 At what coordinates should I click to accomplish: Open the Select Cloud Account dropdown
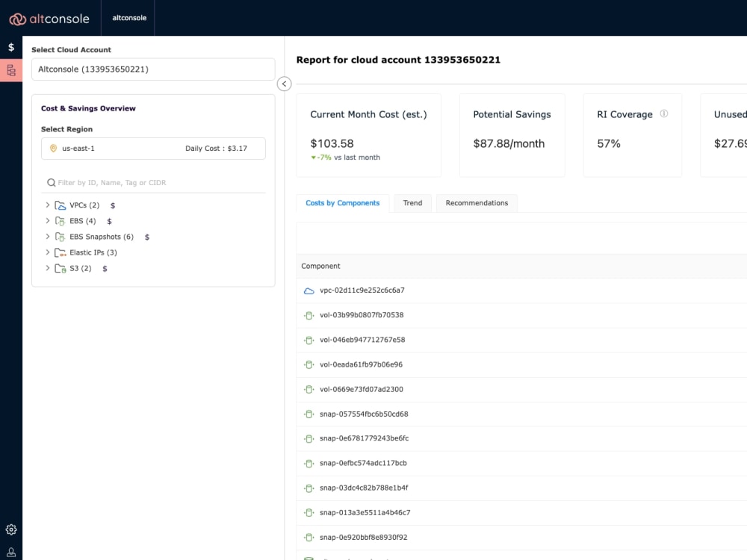153,69
